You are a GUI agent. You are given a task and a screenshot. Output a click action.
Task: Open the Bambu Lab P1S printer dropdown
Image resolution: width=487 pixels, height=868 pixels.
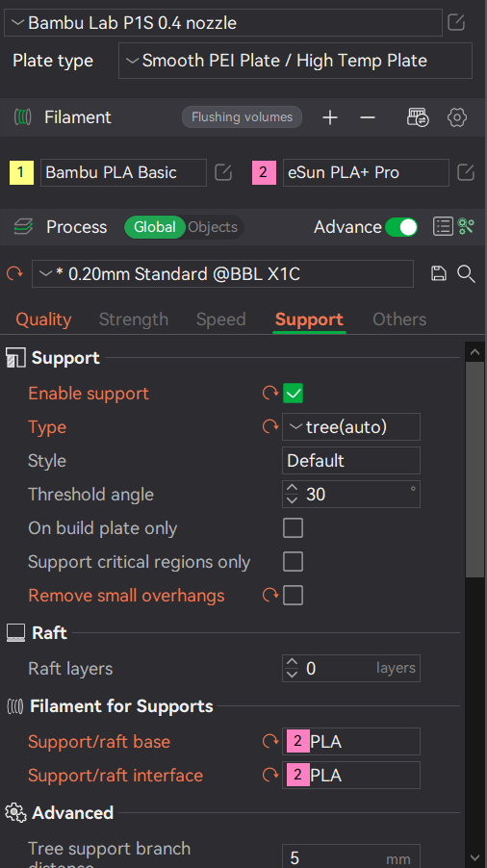click(x=223, y=23)
